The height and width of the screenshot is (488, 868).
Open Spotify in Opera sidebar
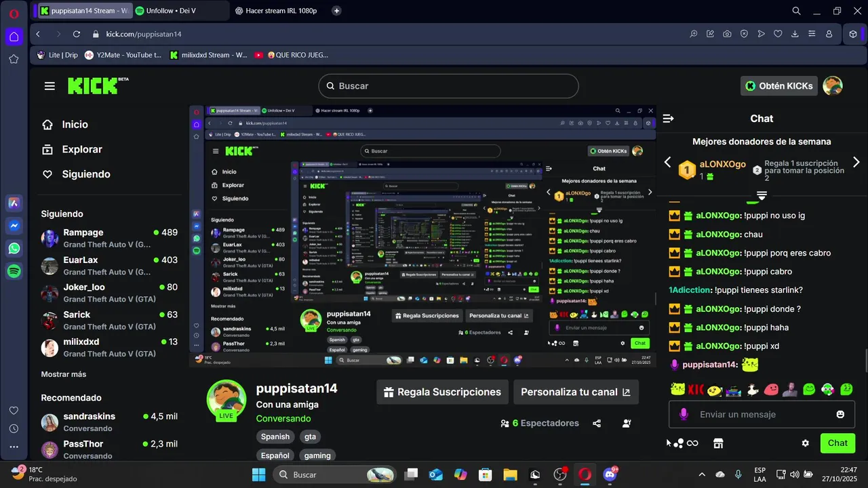[x=14, y=271]
